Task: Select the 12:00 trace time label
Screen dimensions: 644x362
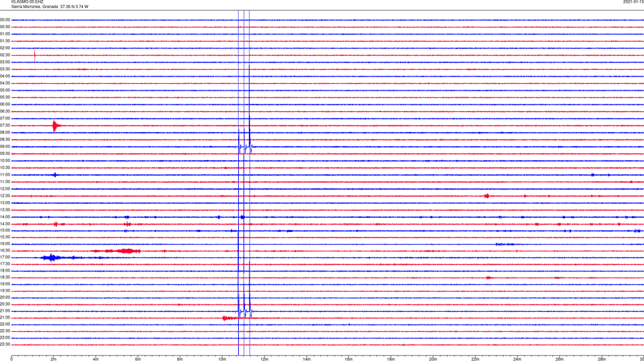Action: [x=5, y=189]
